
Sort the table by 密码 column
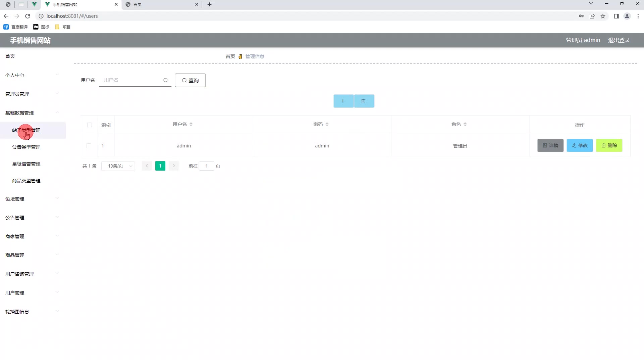click(x=327, y=124)
